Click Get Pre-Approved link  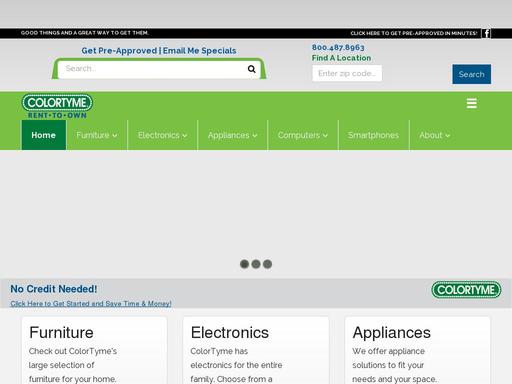pos(119,51)
